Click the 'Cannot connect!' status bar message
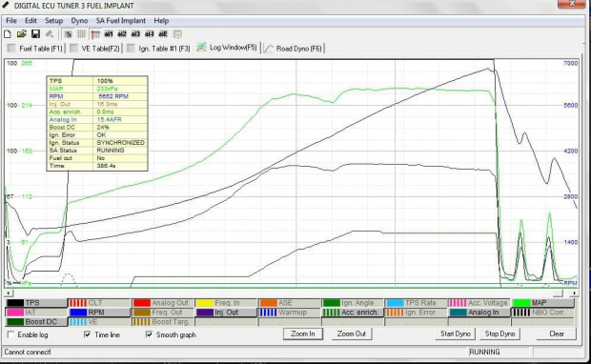The width and height of the screenshot is (591, 364). [x=28, y=352]
